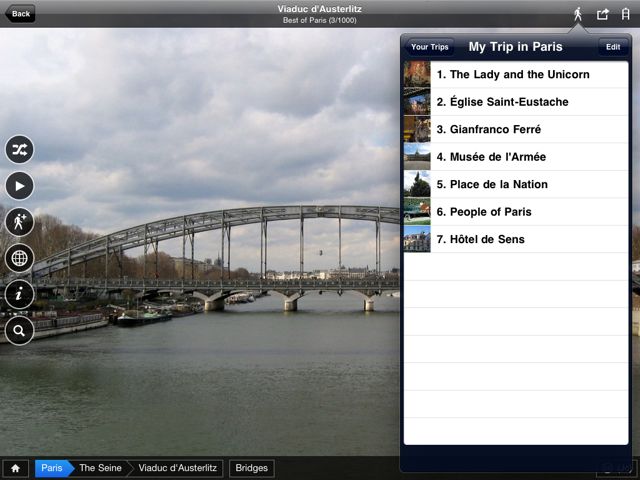The height and width of the screenshot is (480, 640).
Task: Tap thumbnail for Hôtel de Sens
Action: (417, 239)
